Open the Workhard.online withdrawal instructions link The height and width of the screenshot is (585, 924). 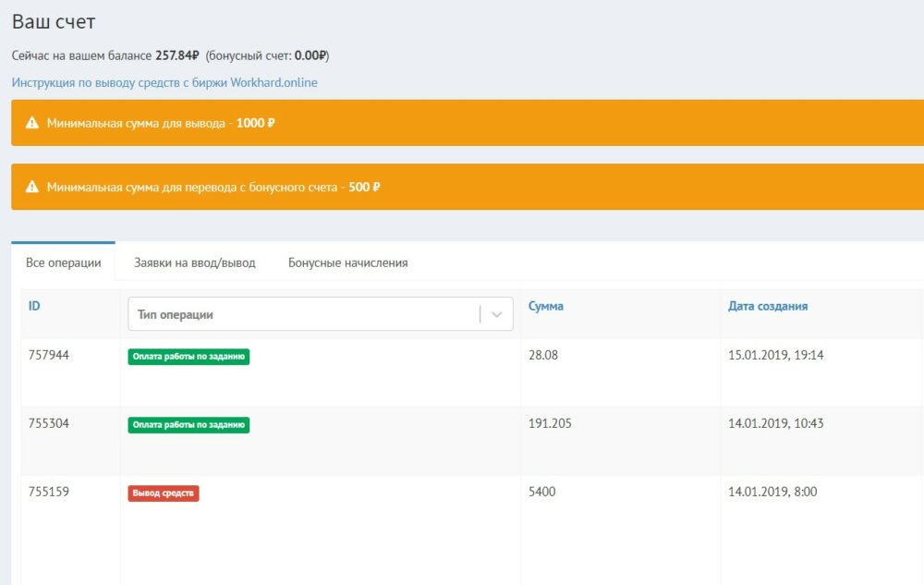pos(164,82)
